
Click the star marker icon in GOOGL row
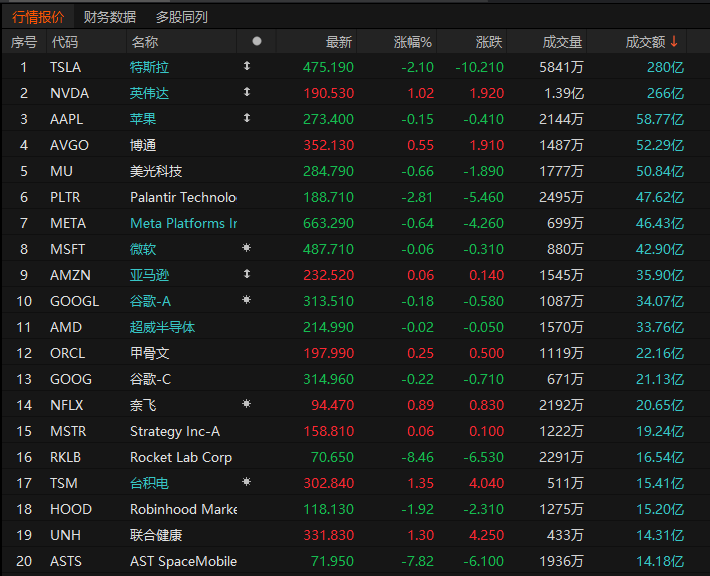pos(246,300)
